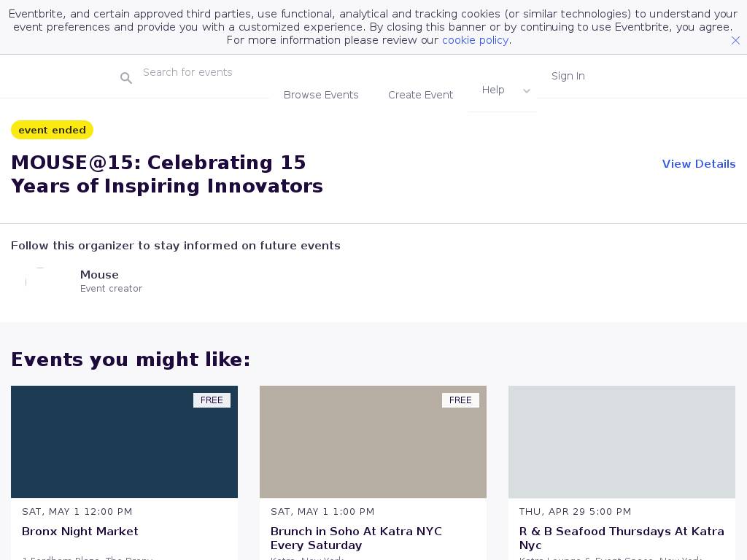The image size is (747, 560).
Task: Click the Bronx Night Market title
Action: pos(80,532)
